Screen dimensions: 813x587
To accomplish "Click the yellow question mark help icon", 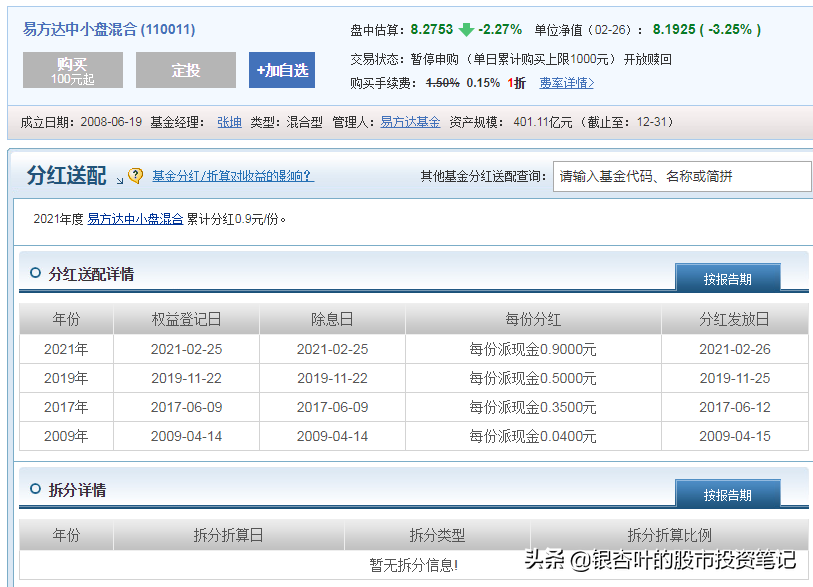I will [x=135, y=176].
